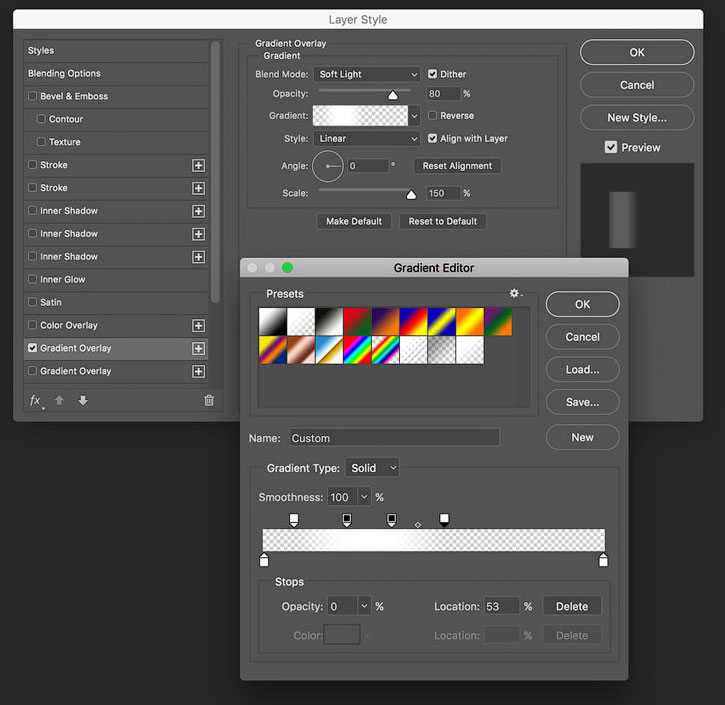Screen dimensions: 725x705
Task: Toggle the Reverse checkbox
Action: tap(432, 116)
